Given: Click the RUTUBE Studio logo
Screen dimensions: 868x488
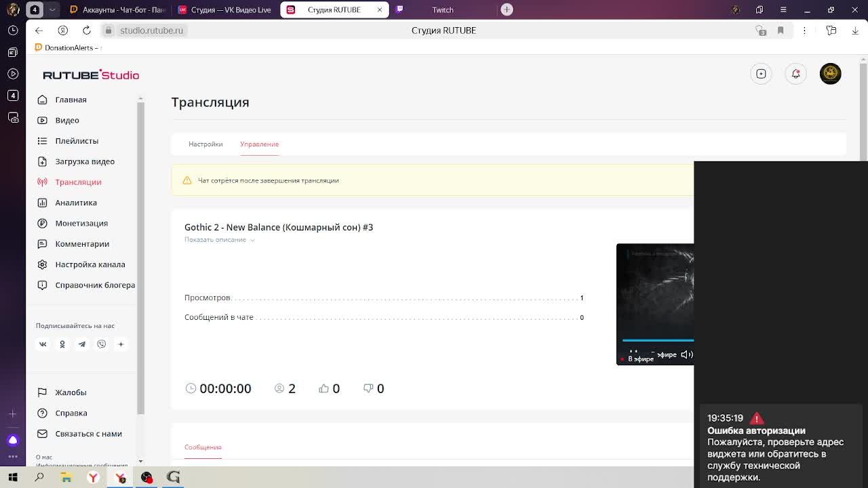Looking at the screenshot, I should (91, 75).
